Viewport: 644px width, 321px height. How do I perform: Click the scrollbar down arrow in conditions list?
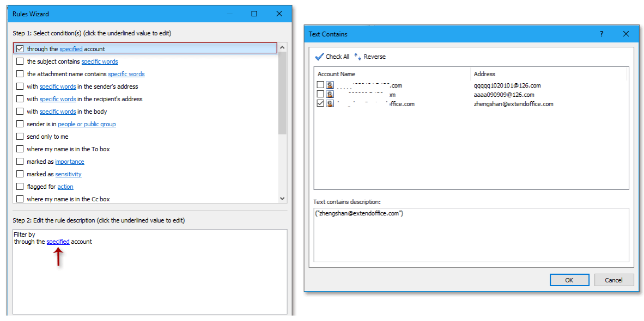[x=282, y=198]
